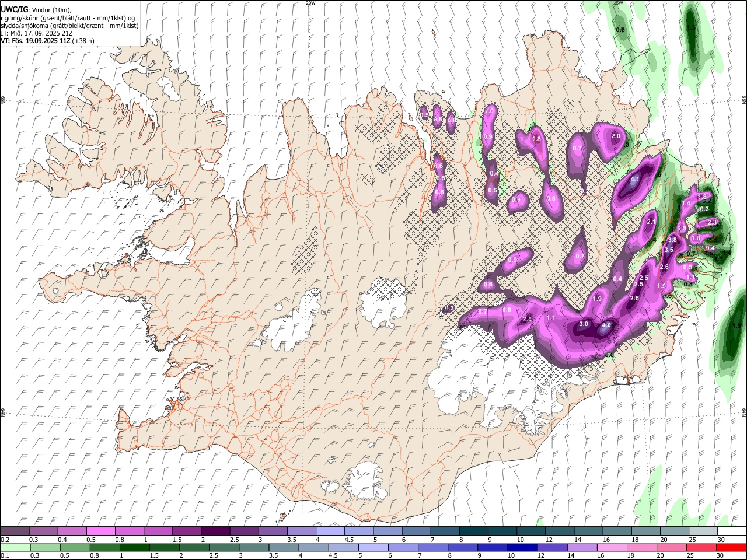Click the '2.0' snowfall value in the northeast
This screenshot has height=560, width=747.
[x=616, y=136]
